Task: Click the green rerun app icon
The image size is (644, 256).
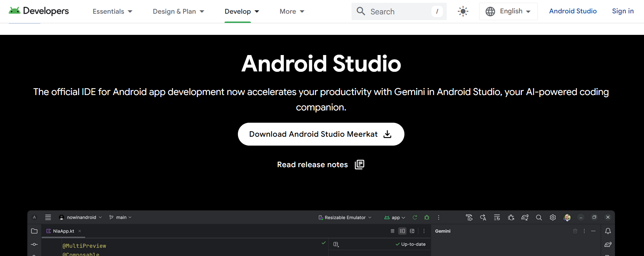Action: [415, 217]
